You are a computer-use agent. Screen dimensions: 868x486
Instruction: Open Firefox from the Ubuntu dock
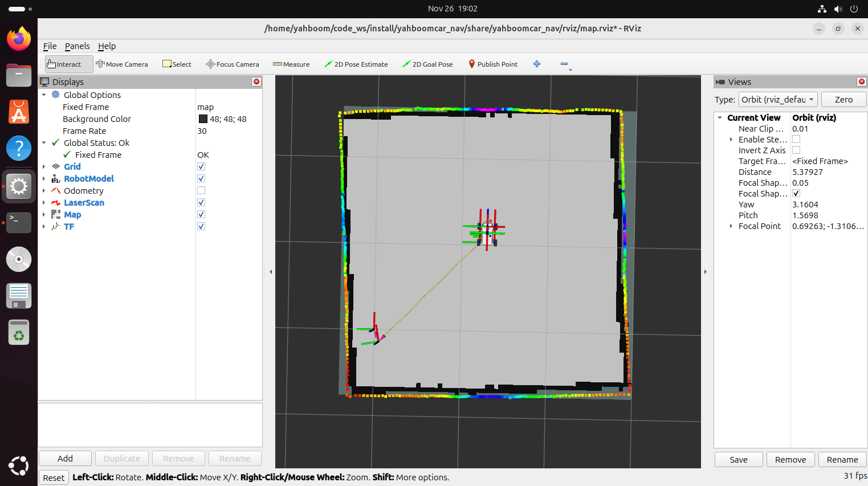(19, 39)
